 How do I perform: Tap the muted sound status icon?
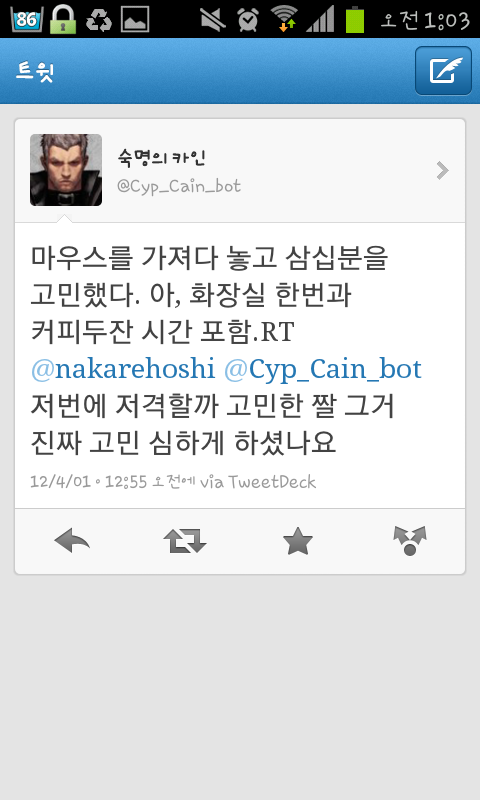[x=213, y=19]
